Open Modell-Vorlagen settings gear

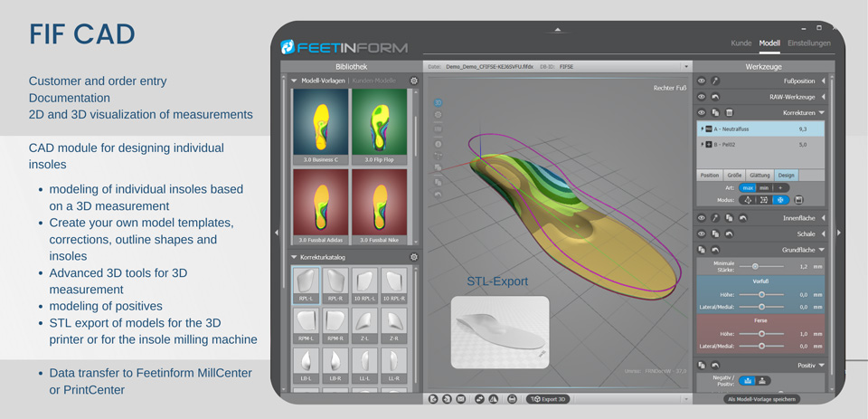(413, 81)
